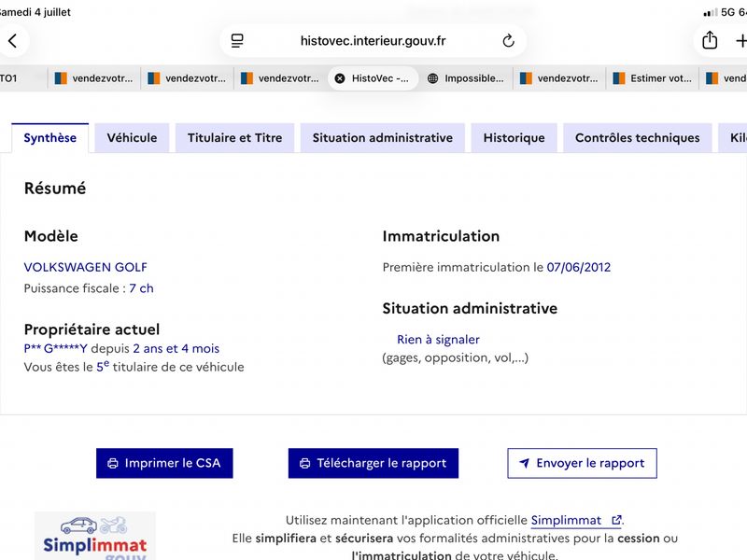
Task: Select the owner name P** G*****Y
Action: pos(56,348)
